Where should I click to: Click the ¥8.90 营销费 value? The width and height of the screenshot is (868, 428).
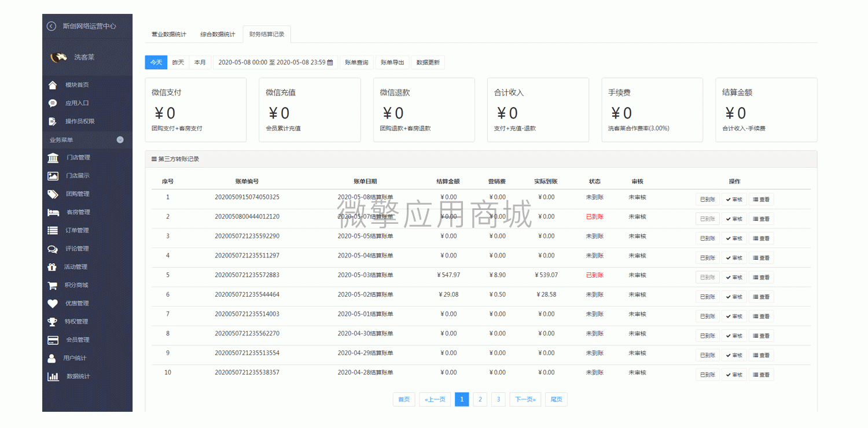(x=497, y=275)
